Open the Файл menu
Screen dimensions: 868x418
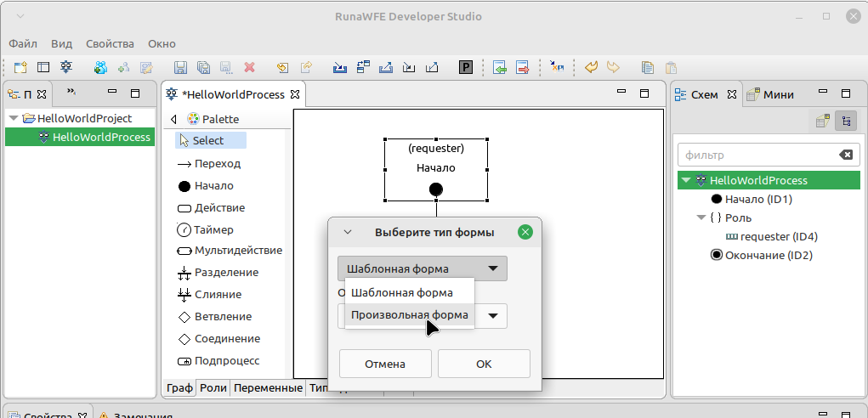click(23, 43)
